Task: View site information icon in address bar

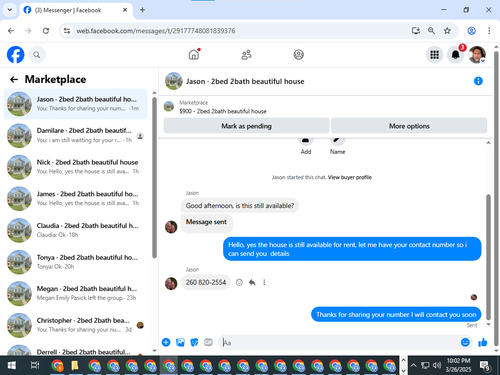Action: point(67,31)
